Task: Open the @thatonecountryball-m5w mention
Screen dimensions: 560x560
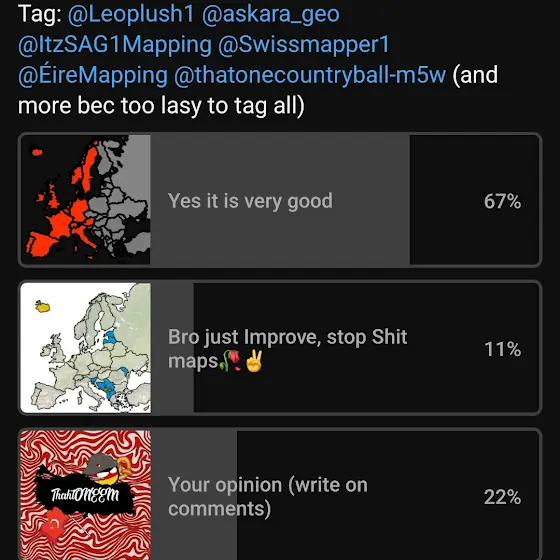Action: pyautogui.click(x=310, y=75)
